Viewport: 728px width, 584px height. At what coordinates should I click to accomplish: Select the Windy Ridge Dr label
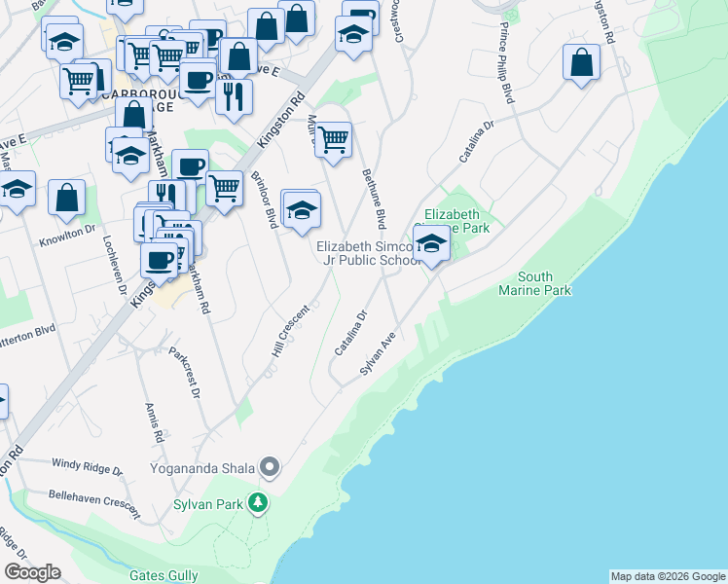pos(87,466)
